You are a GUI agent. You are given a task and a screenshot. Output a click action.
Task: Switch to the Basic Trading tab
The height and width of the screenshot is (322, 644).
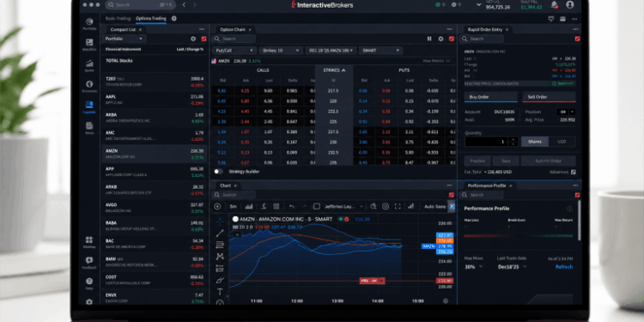click(118, 19)
